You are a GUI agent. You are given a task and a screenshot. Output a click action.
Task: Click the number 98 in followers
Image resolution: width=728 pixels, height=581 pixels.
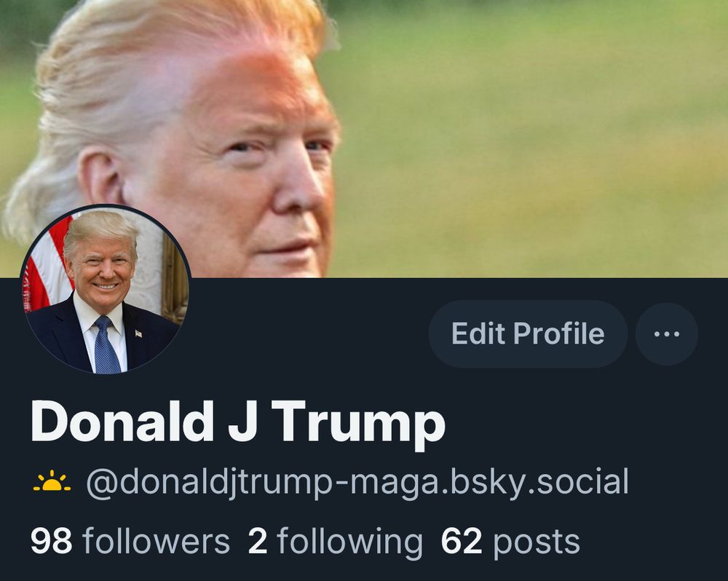pyautogui.click(x=52, y=542)
